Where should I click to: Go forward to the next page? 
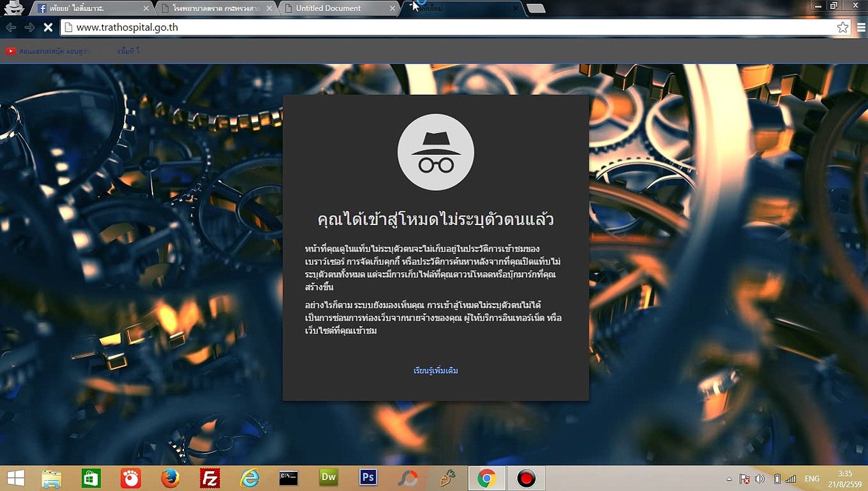click(29, 28)
